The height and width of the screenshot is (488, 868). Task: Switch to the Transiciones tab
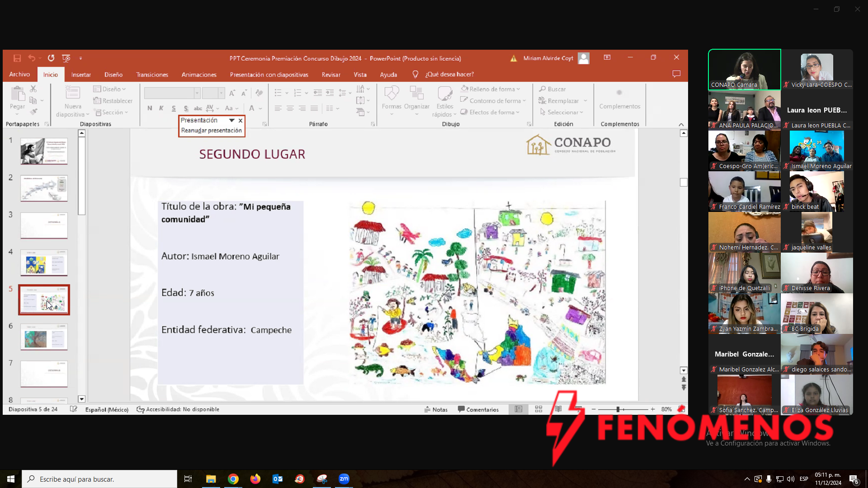[x=152, y=75]
